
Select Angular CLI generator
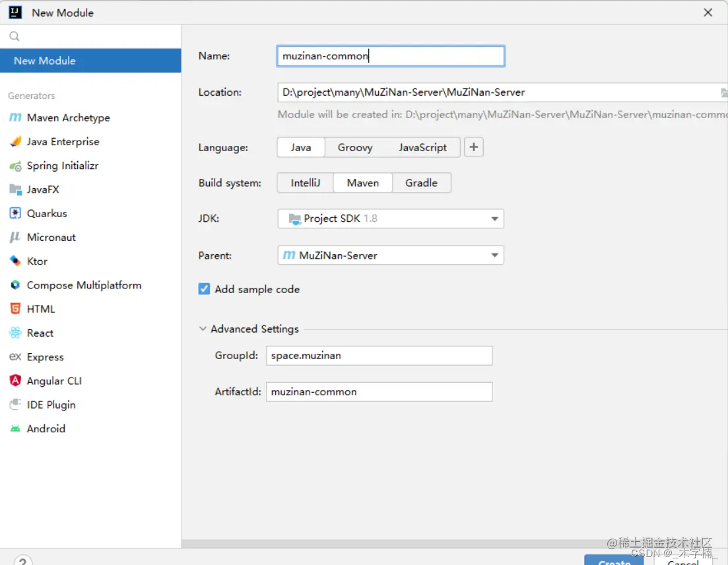(54, 381)
